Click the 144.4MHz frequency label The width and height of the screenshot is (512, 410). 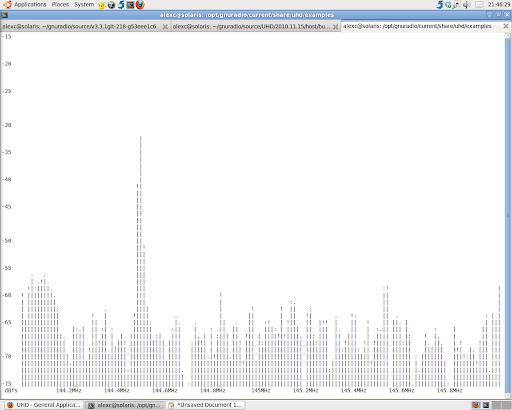(x=117, y=390)
